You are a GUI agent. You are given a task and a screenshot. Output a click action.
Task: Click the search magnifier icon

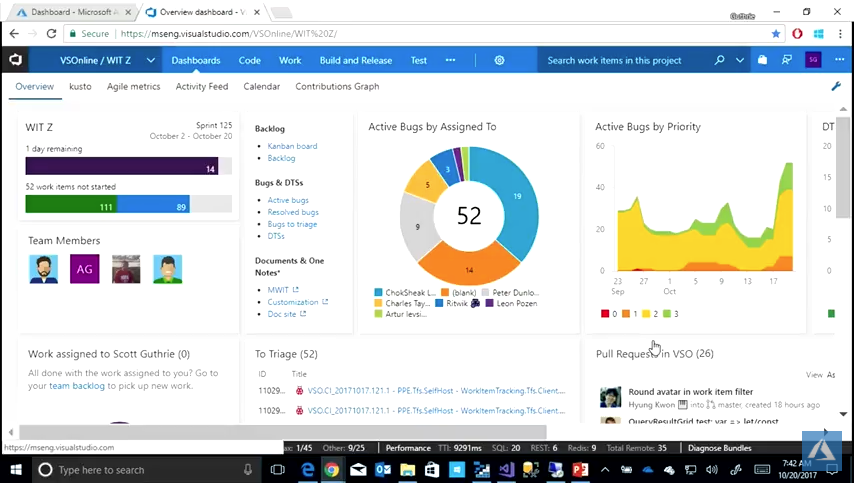click(x=719, y=60)
